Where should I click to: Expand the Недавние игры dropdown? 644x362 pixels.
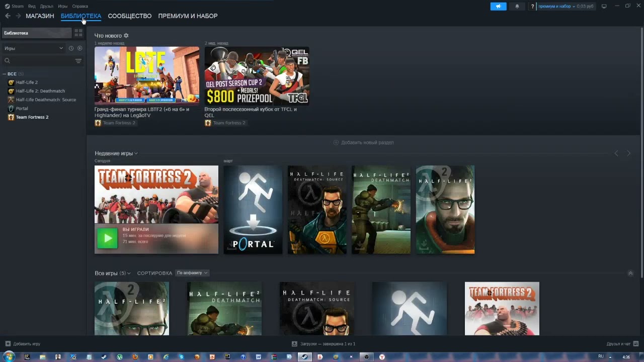point(116,153)
